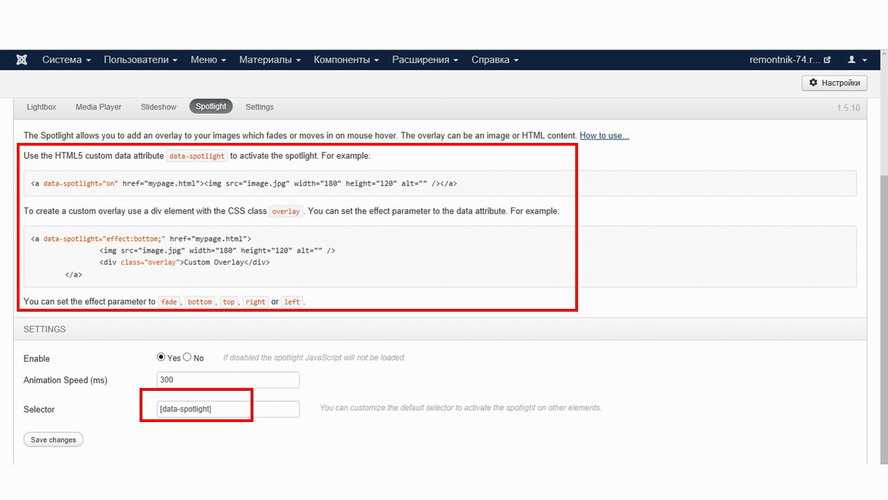Expand the Компоненты dropdown menu

pos(346,60)
